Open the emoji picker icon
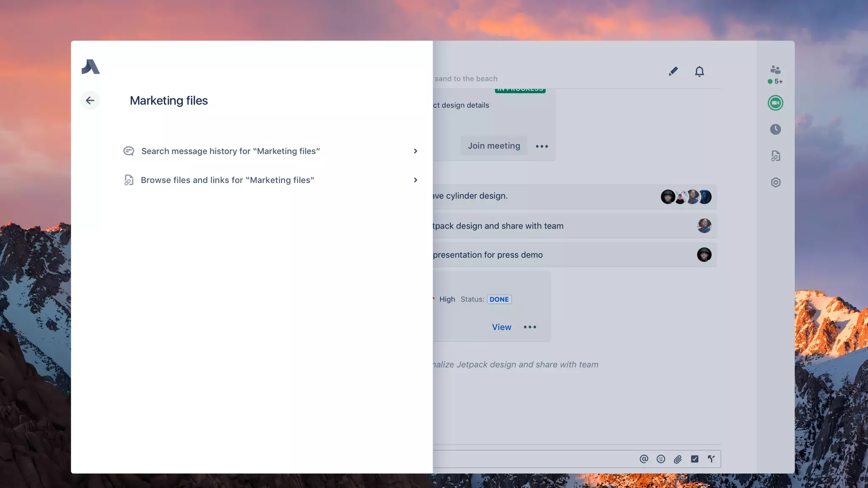Viewport: 868px width, 488px height. [661, 459]
